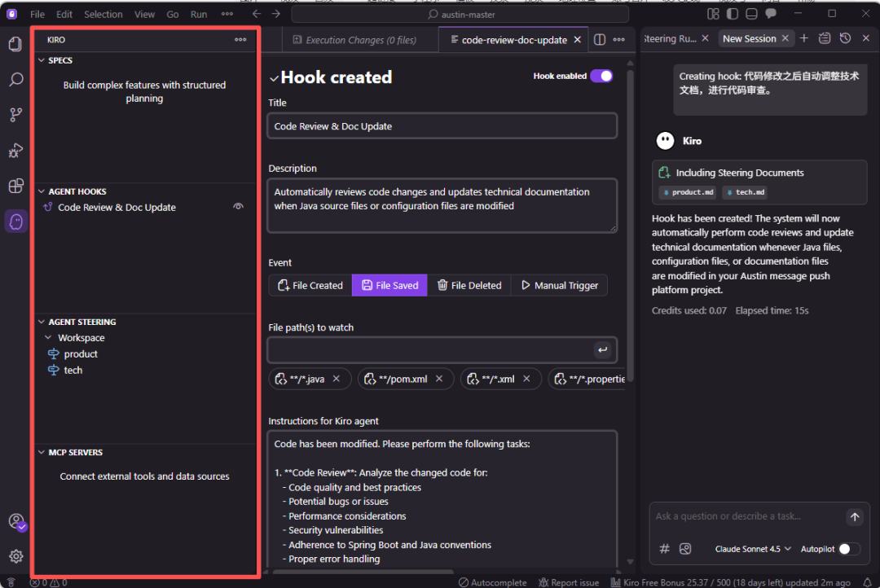The width and height of the screenshot is (880, 588).
Task: Open the task list icon in chat header
Action: click(x=825, y=38)
